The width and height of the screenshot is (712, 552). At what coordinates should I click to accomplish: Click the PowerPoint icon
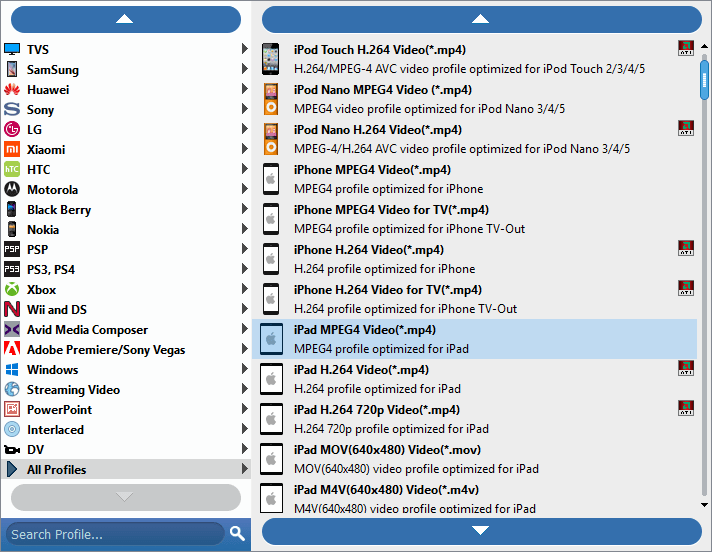12,409
